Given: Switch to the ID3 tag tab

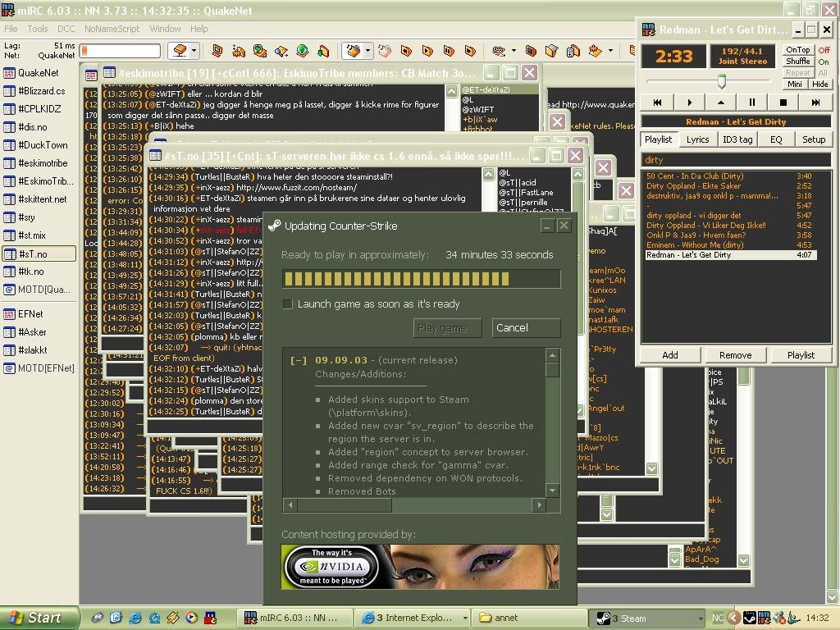Looking at the screenshot, I should coord(737,139).
